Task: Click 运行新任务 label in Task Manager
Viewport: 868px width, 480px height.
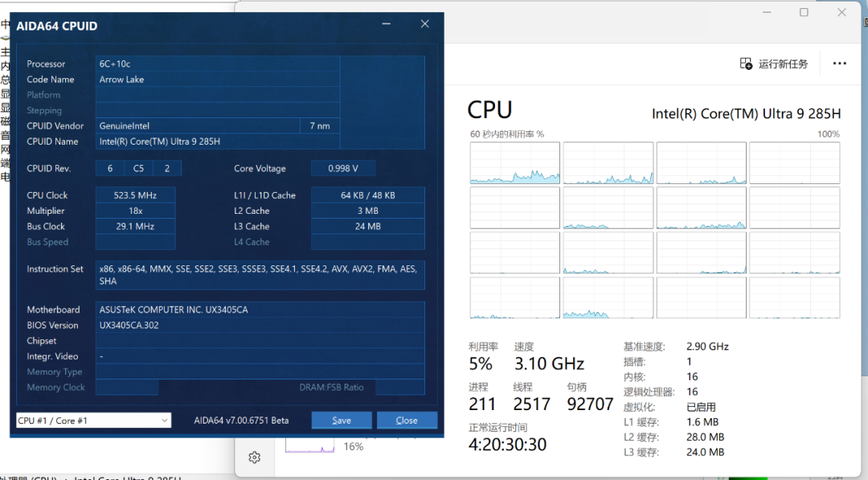Action: coord(783,64)
